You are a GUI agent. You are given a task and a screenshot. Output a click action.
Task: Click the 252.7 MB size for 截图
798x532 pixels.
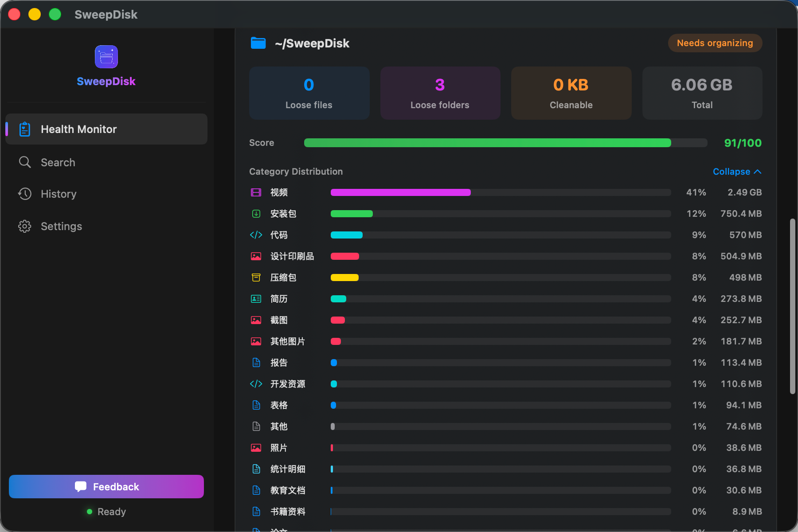(x=741, y=320)
